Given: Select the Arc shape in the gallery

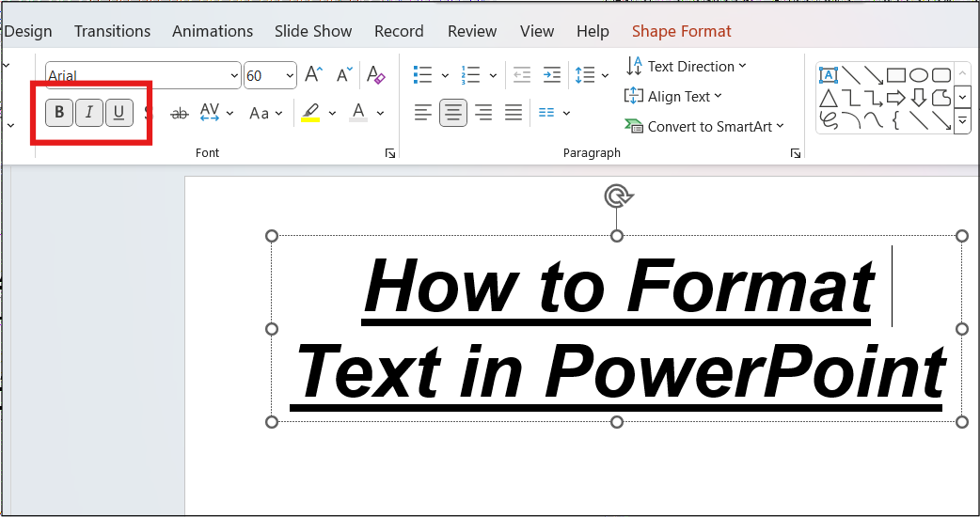Looking at the screenshot, I should [x=850, y=120].
